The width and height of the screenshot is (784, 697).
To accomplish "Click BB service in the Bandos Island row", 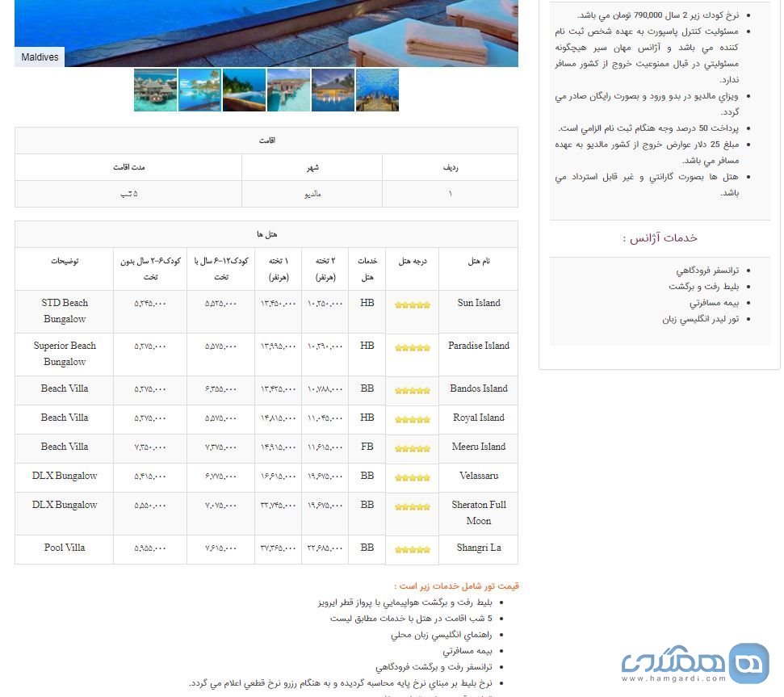I will pos(367,389).
